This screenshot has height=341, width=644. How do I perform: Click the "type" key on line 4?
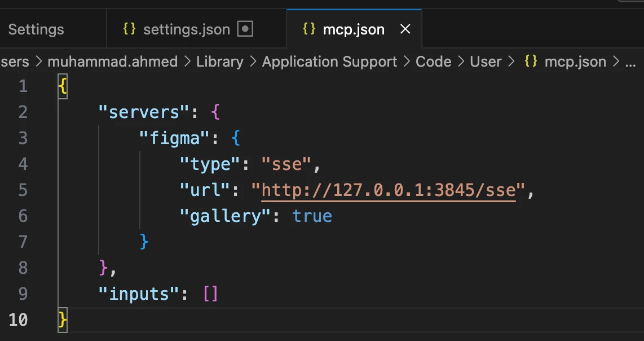pyautogui.click(x=210, y=164)
